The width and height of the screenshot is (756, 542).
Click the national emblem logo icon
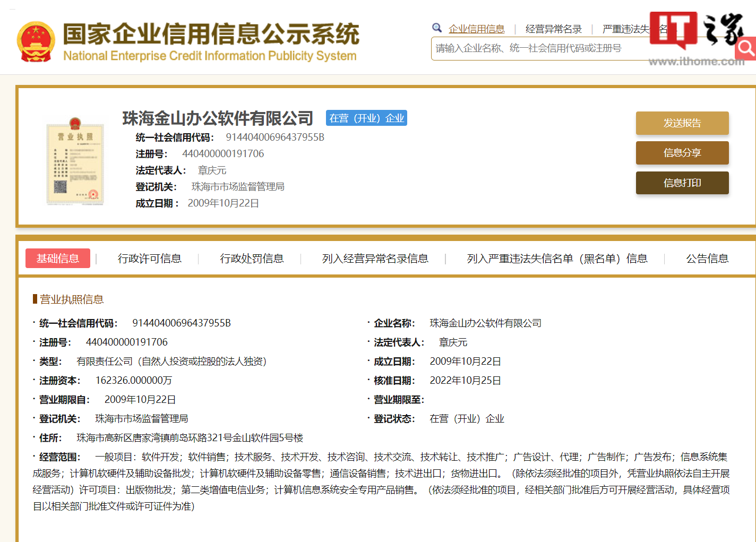36,42
